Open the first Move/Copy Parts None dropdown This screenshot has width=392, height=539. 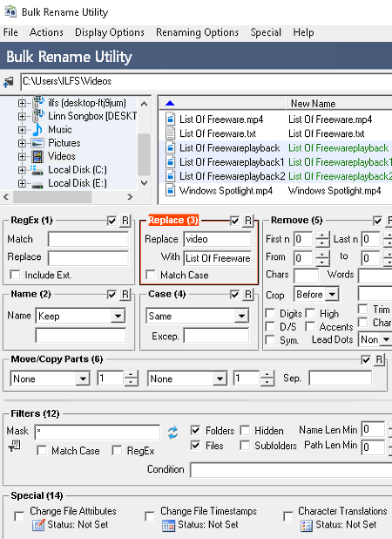pyautogui.click(x=83, y=379)
